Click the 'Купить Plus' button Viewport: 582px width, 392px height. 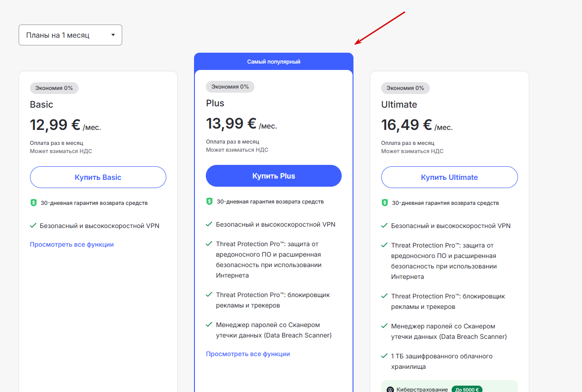pos(274,176)
